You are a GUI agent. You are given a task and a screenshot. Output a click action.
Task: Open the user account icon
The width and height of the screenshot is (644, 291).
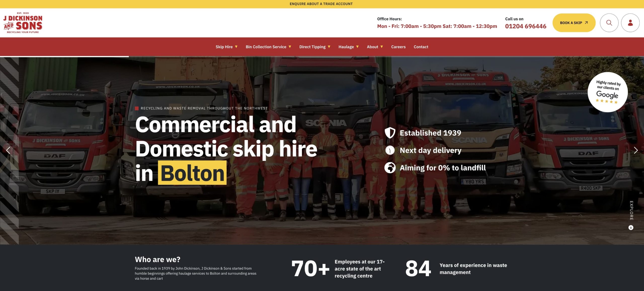click(630, 23)
